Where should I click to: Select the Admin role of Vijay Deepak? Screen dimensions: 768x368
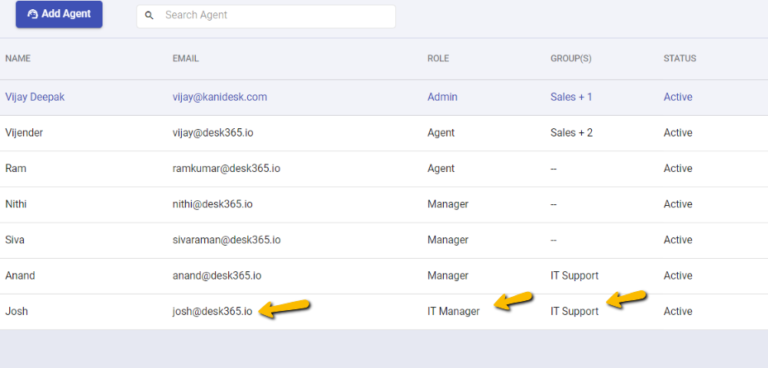tap(442, 97)
